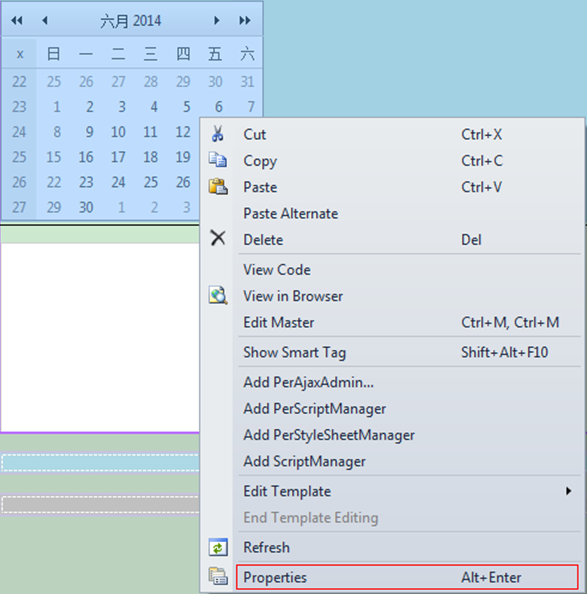Select June 15 in the calendar
The width and height of the screenshot is (587, 594).
(x=53, y=157)
